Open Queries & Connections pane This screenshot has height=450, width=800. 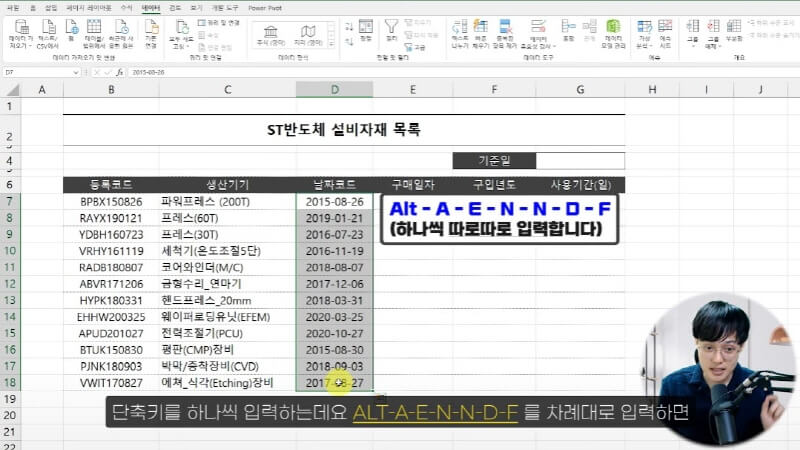218,23
